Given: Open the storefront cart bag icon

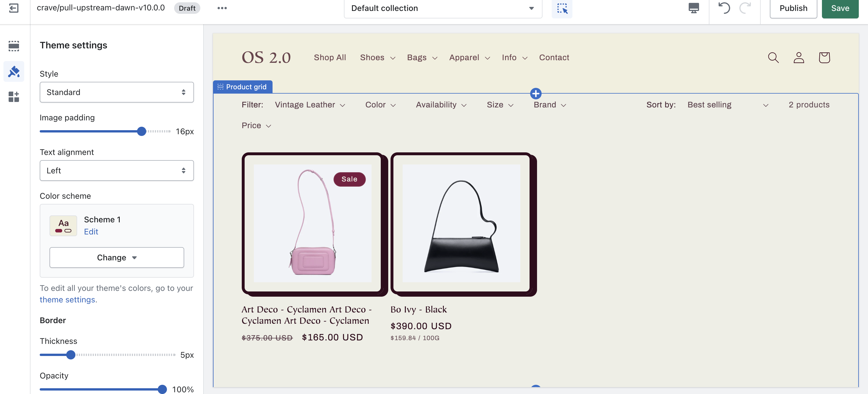Looking at the screenshot, I should click(824, 58).
